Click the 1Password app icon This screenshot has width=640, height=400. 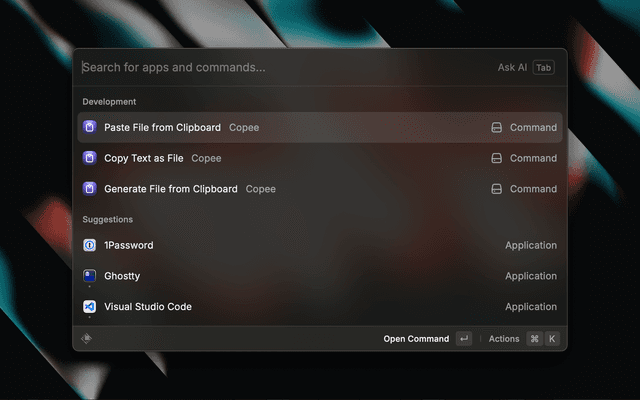89,245
